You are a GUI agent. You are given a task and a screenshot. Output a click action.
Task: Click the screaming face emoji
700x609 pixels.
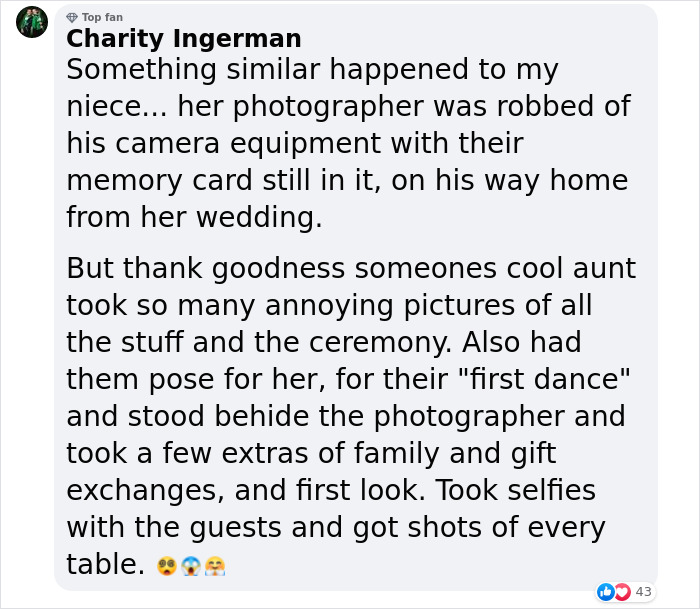[x=191, y=567]
